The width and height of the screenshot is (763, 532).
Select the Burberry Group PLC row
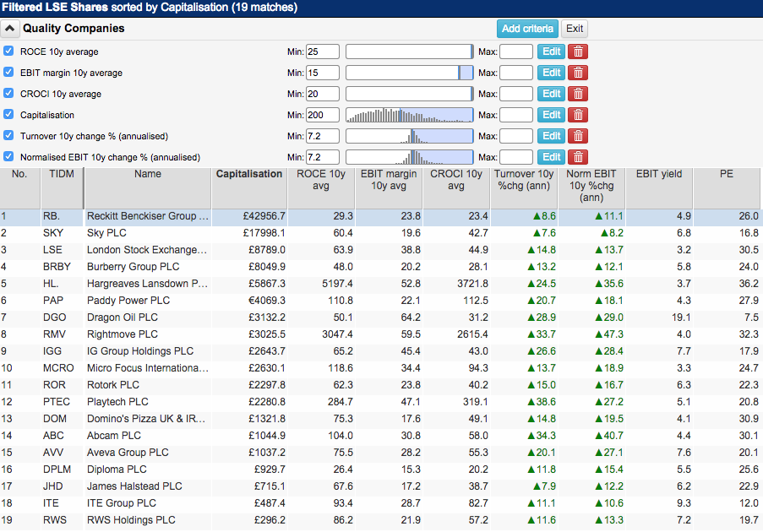[380, 267]
